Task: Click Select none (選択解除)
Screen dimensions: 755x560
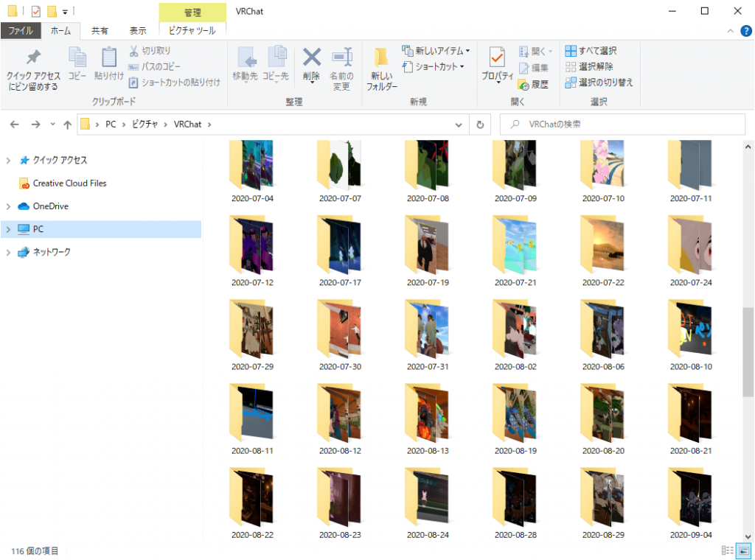Action: pos(589,66)
